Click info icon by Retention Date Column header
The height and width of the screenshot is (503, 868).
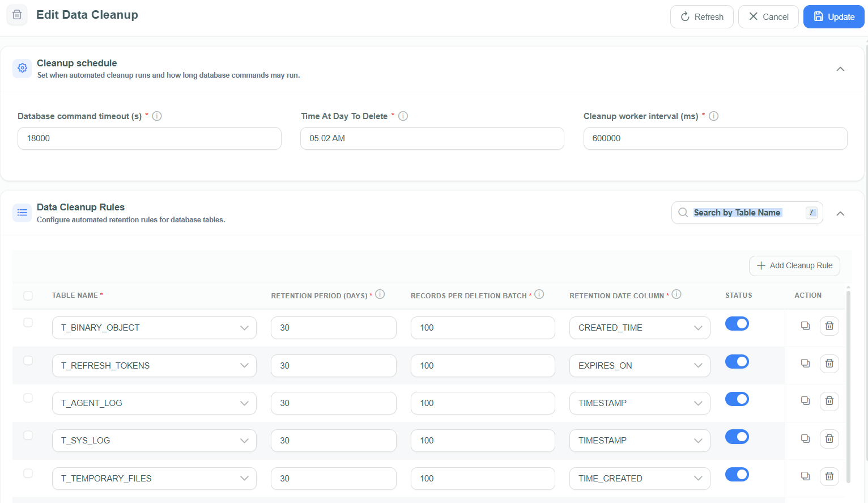tap(676, 294)
